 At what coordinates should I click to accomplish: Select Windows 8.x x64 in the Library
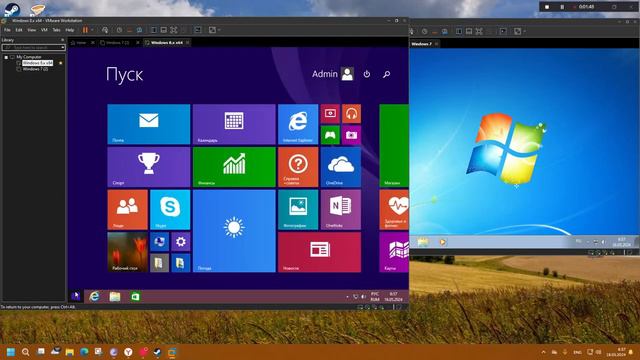pyautogui.click(x=37, y=63)
